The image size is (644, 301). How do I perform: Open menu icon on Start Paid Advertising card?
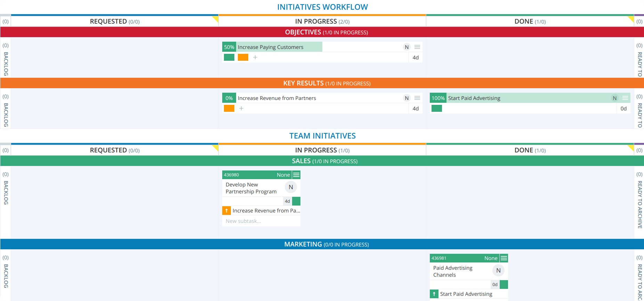(625, 98)
